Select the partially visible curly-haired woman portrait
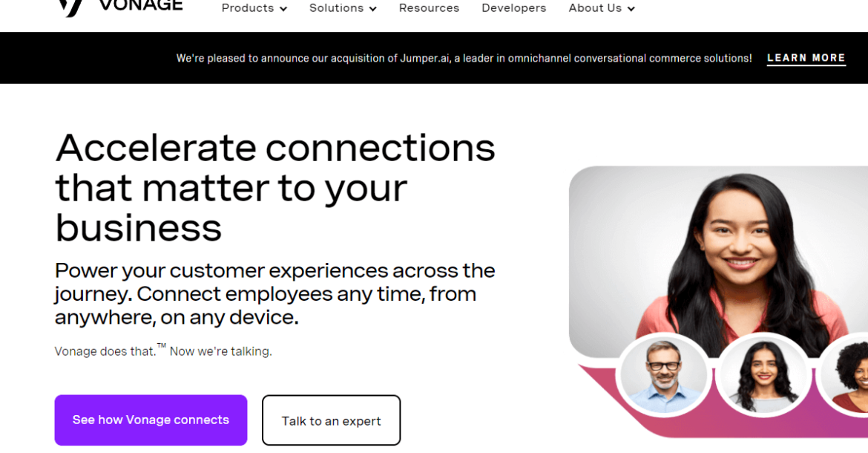The image size is (868, 453). pyautogui.click(x=844, y=376)
